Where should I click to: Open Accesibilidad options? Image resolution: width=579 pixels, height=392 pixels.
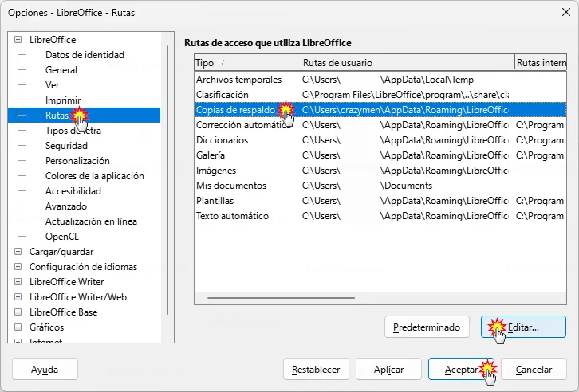click(x=73, y=191)
